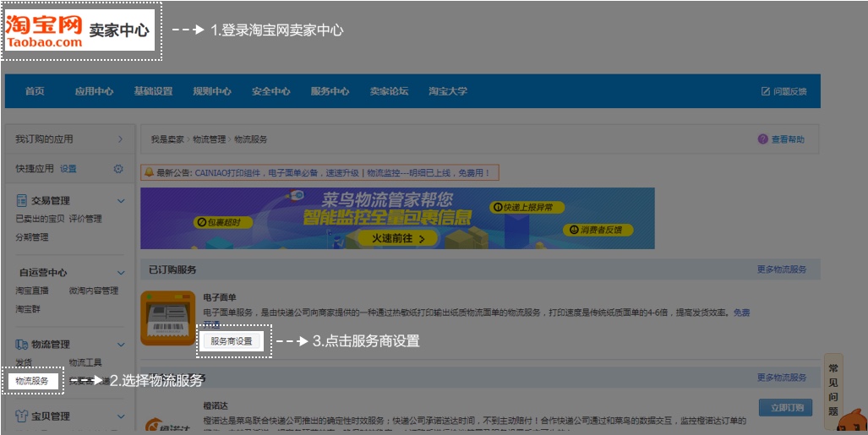Click the 消费者反馈 badge on banner
Image resolution: width=868 pixels, height=435 pixels.
coord(598,230)
